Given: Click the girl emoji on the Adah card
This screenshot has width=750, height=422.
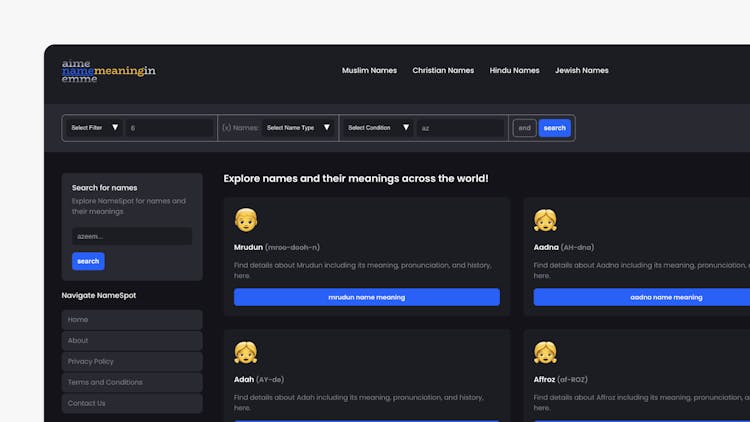Looking at the screenshot, I should 245,352.
